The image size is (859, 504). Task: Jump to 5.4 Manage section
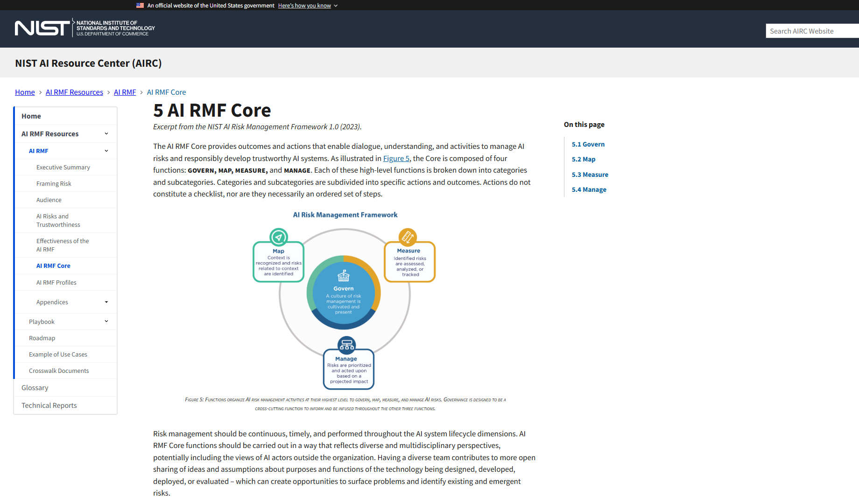589,189
